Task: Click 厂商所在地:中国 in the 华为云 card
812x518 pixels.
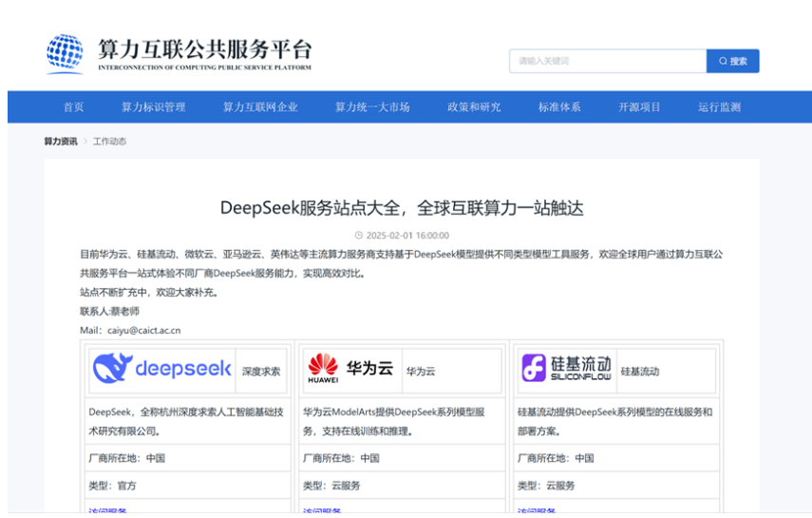Action: [341, 458]
